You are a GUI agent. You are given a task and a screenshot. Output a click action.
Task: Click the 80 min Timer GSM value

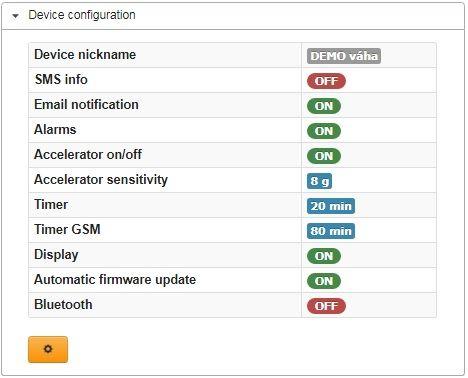[331, 231]
